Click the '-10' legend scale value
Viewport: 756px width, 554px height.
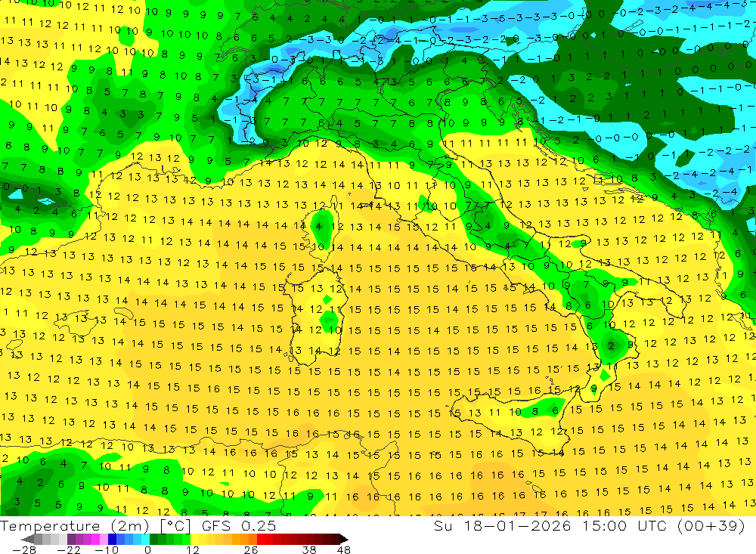click(107, 550)
